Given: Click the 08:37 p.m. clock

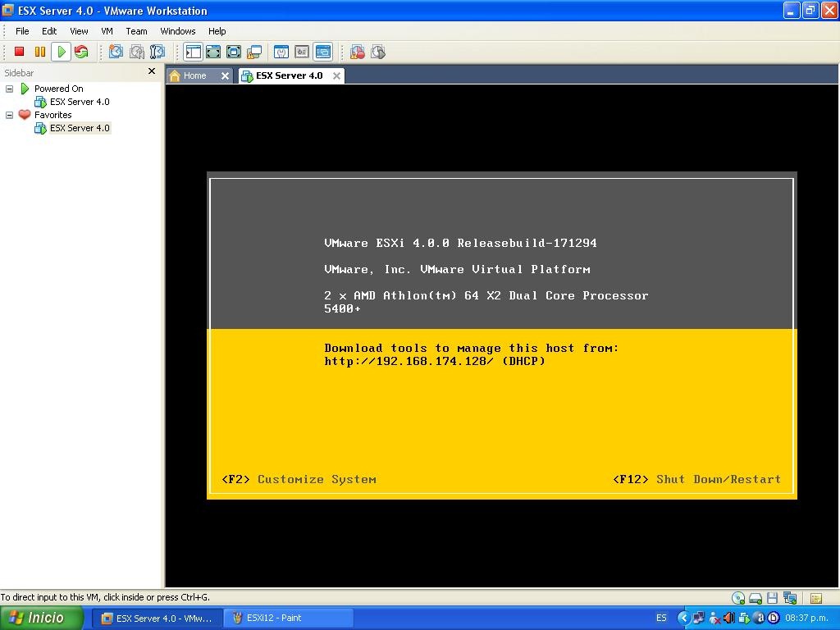Looking at the screenshot, I should pos(807,618).
